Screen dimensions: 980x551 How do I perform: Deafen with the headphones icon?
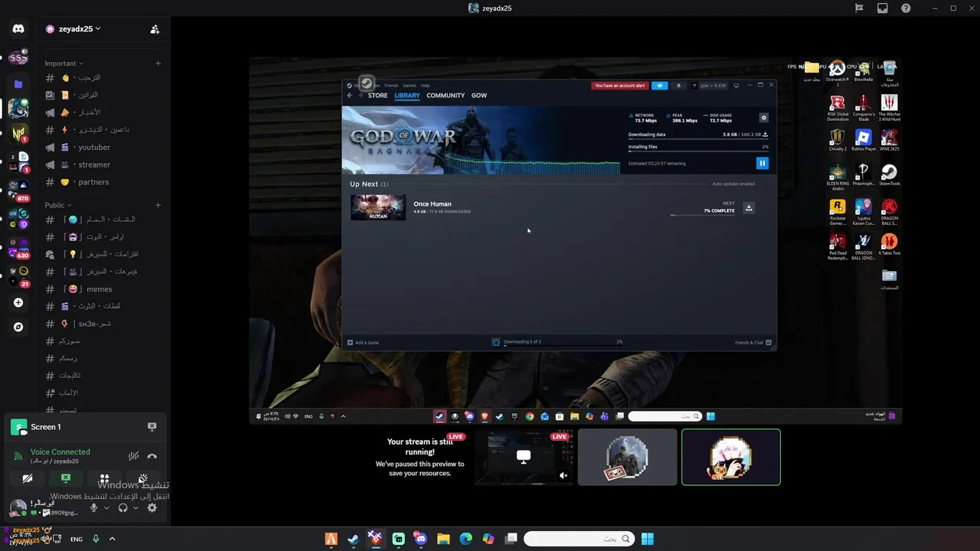pyautogui.click(x=122, y=507)
